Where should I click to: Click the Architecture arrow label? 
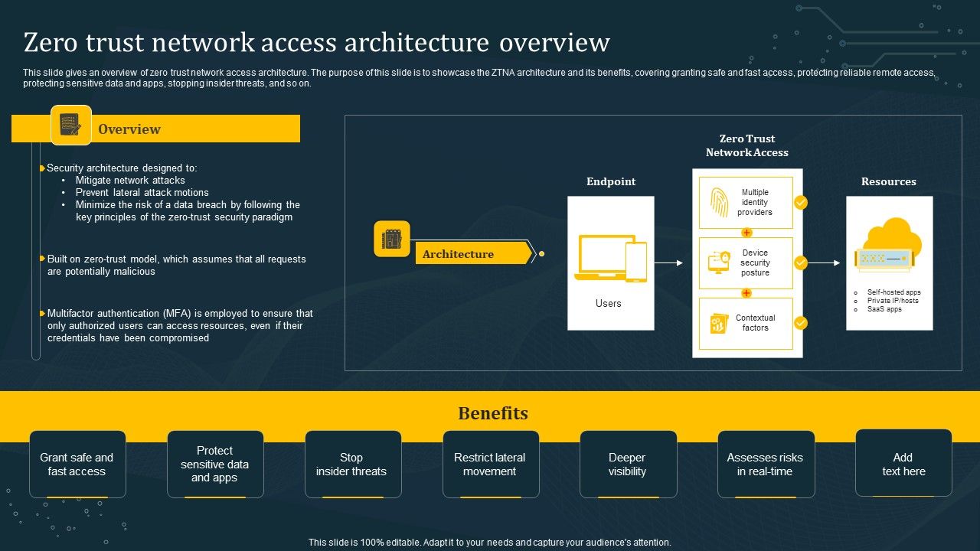point(473,253)
